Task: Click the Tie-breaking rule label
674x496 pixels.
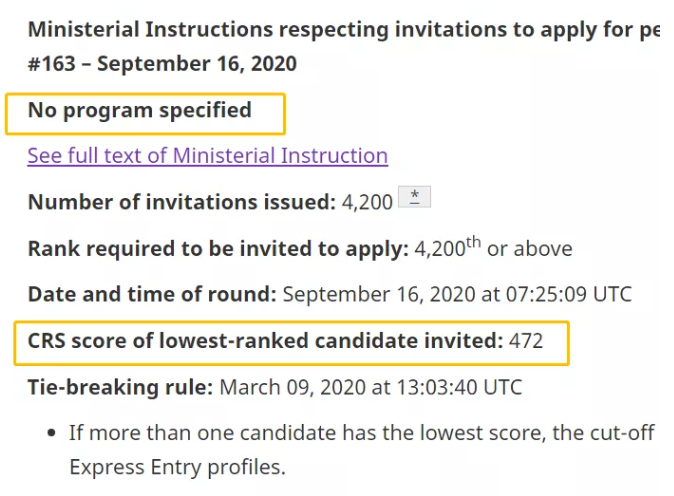Action: pos(120,387)
